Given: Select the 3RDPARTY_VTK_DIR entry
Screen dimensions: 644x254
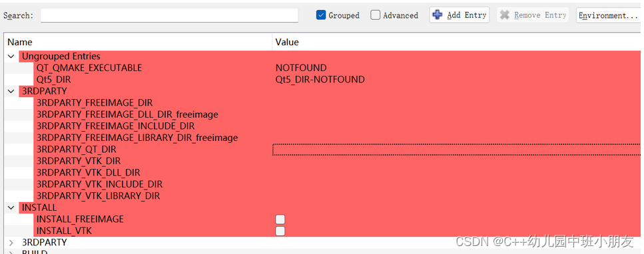Looking at the screenshot, I should [79, 161].
